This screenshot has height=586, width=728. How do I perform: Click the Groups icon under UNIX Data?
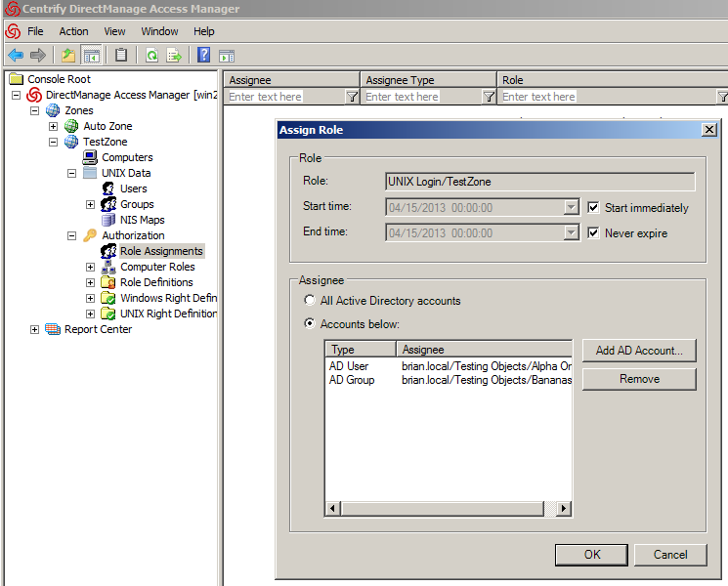click(108, 204)
